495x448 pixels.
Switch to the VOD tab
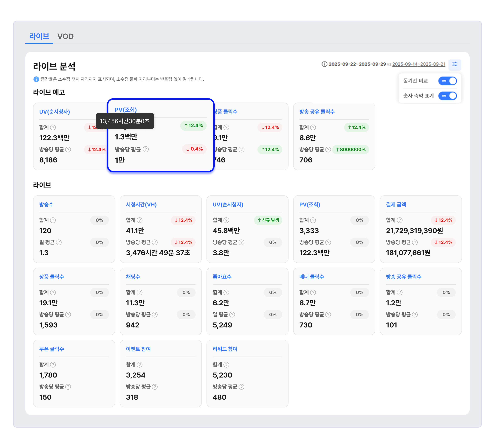tap(65, 36)
